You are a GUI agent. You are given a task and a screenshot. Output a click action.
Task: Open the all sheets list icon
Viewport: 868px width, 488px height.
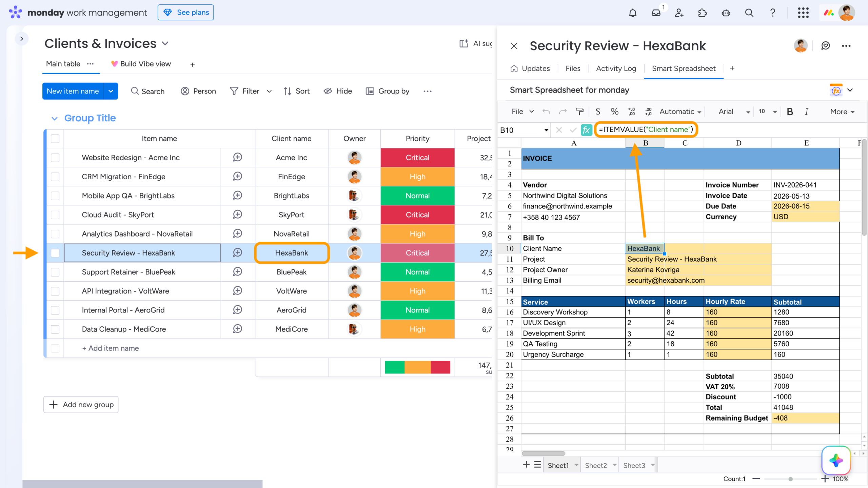(x=538, y=465)
